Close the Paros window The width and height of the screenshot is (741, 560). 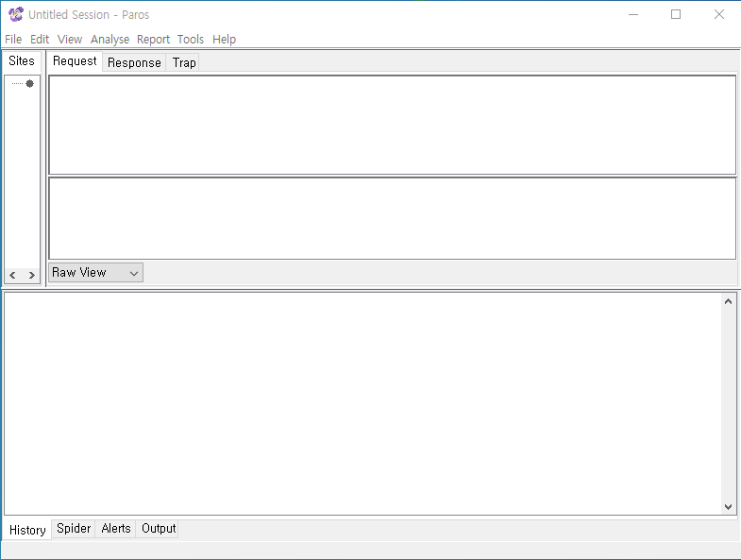(718, 15)
